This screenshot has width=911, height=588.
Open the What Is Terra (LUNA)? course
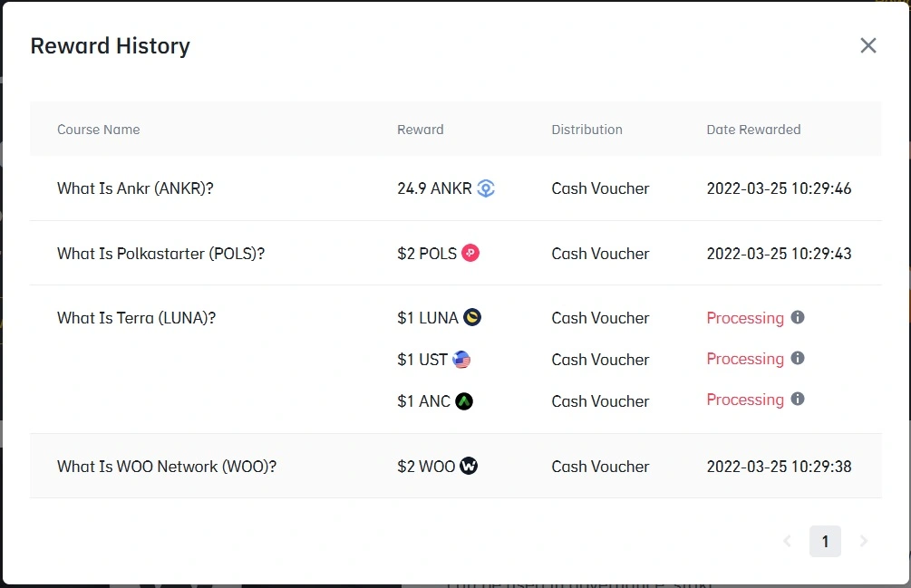(137, 318)
